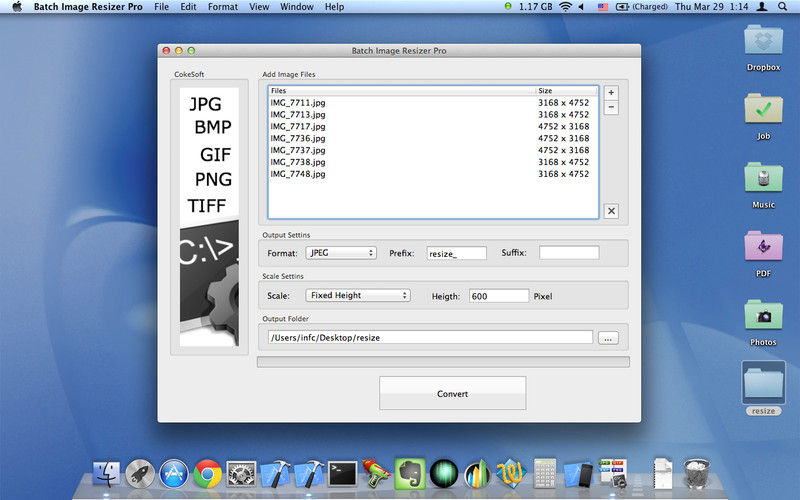
Task: Open the App Store from the dock
Action: pos(174,474)
